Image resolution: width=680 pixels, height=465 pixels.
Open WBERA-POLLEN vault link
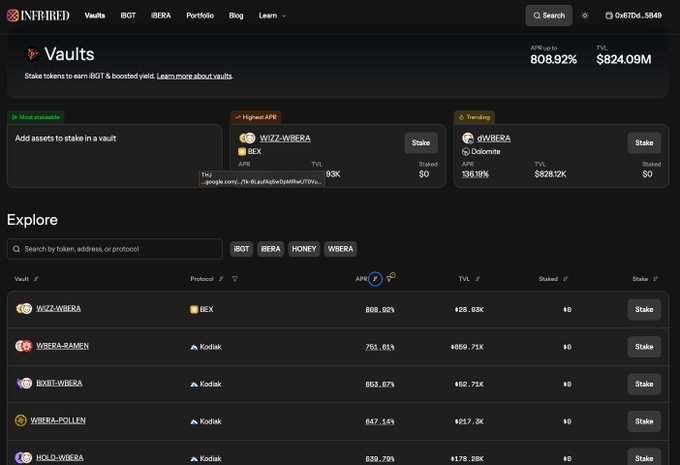click(58, 420)
